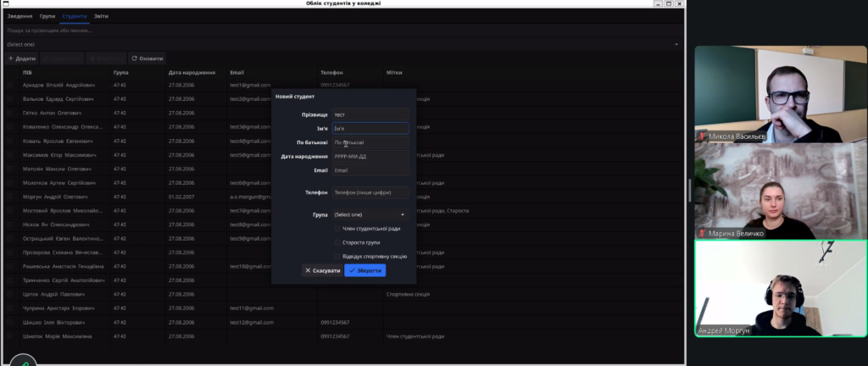Check the Член студентської ради box
The height and width of the screenshot is (366, 868).
[x=337, y=229]
